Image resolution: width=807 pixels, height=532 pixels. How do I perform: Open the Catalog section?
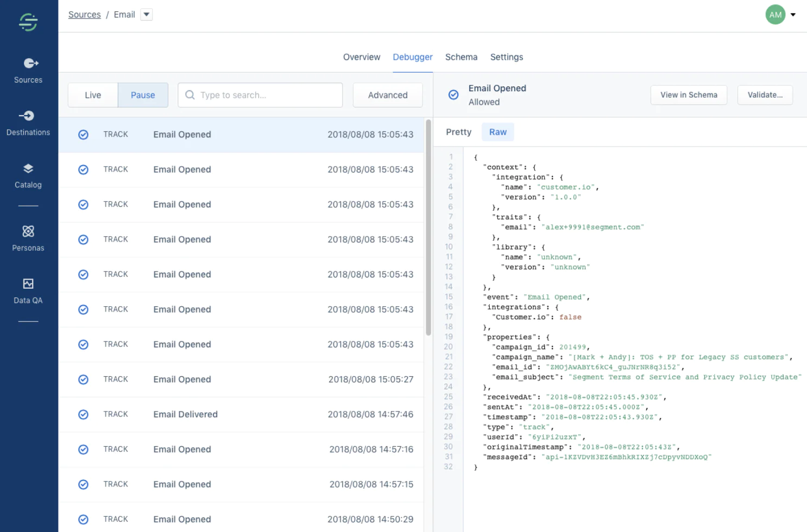pyautogui.click(x=28, y=175)
